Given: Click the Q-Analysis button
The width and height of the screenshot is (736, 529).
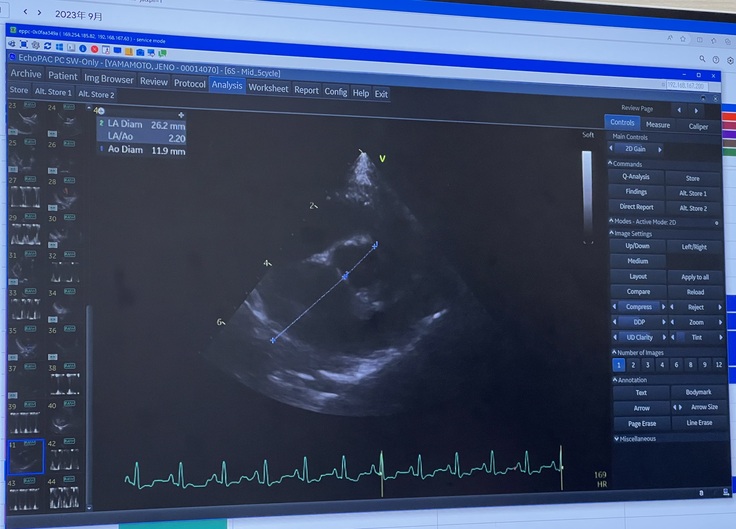Looking at the screenshot, I should coord(636,177).
